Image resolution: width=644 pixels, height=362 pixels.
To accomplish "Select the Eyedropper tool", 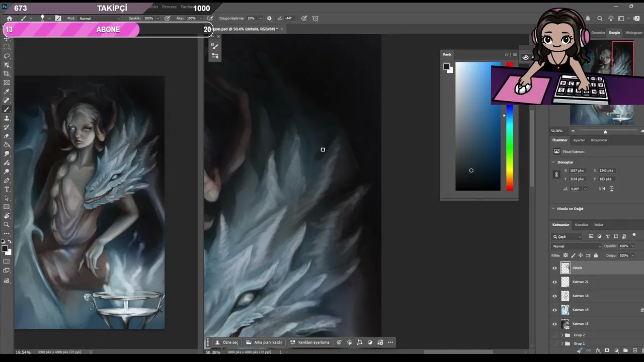I will [7, 92].
